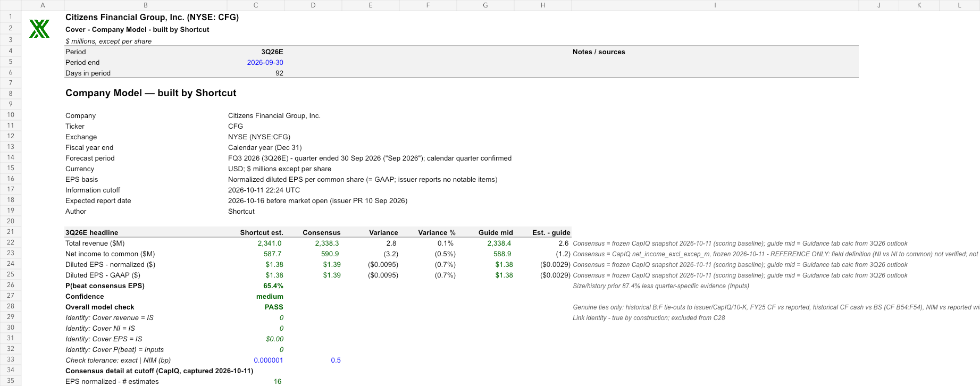The height and width of the screenshot is (386, 980).
Task: Select the 'Variance %' column heading cell
Action: pyautogui.click(x=437, y=232)
